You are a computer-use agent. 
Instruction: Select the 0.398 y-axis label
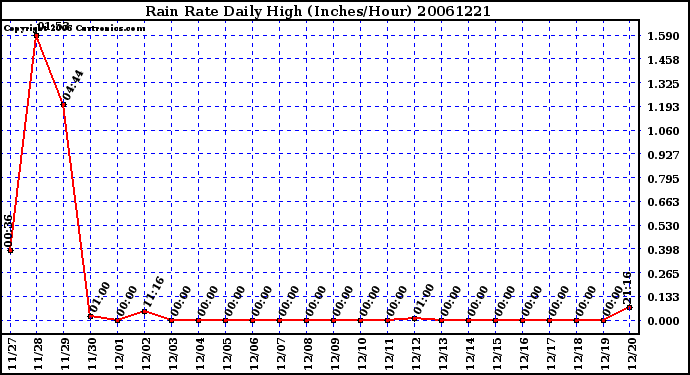pos(663,250)
